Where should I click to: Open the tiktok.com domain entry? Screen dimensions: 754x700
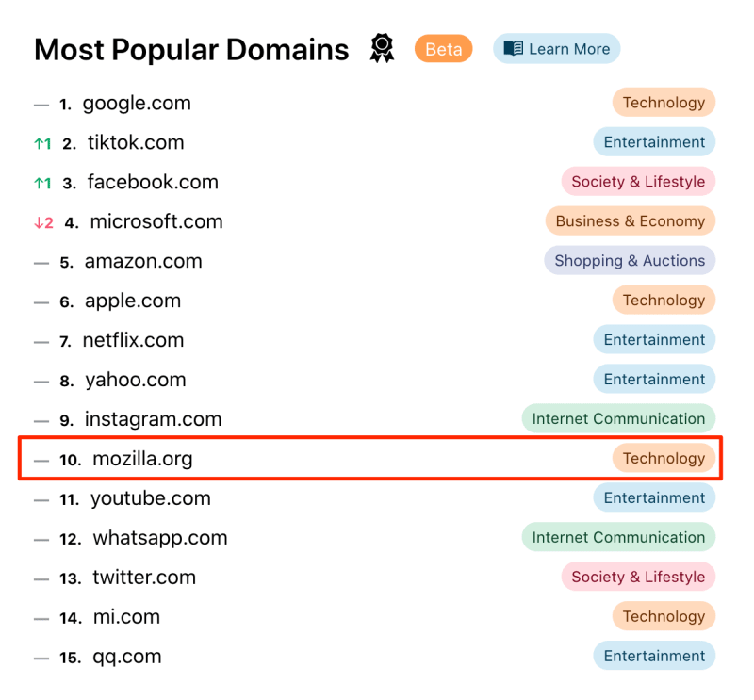(x=136, y=143)
